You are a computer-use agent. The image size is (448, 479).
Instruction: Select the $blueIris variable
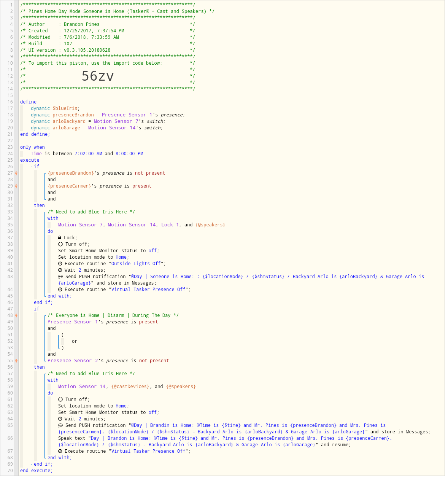click(65, 108)
